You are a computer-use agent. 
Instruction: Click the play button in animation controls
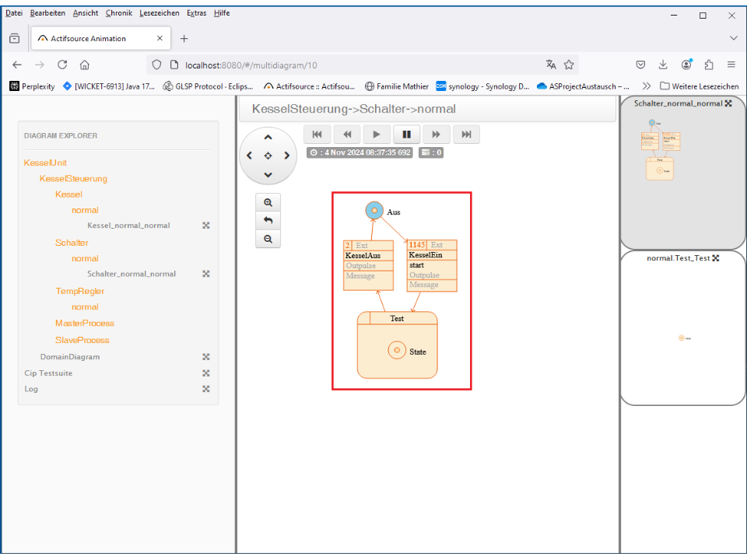[x=376, y=135]
